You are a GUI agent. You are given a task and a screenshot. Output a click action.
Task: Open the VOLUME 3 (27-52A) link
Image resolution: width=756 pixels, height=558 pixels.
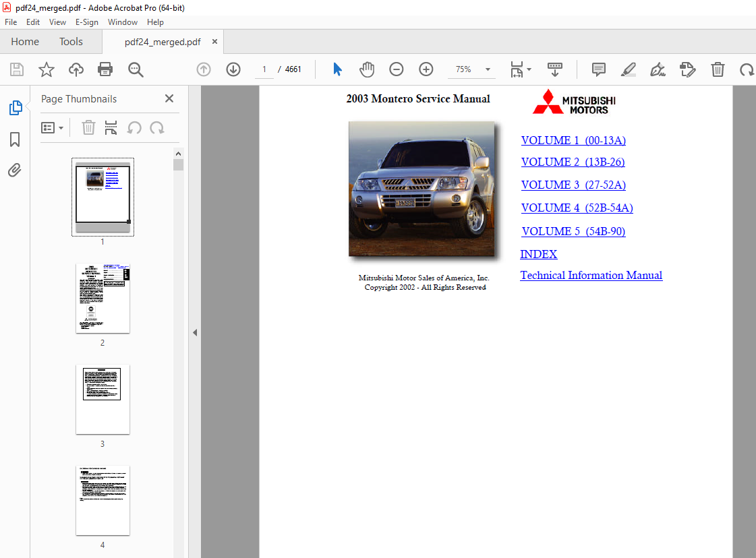point(573,185)
